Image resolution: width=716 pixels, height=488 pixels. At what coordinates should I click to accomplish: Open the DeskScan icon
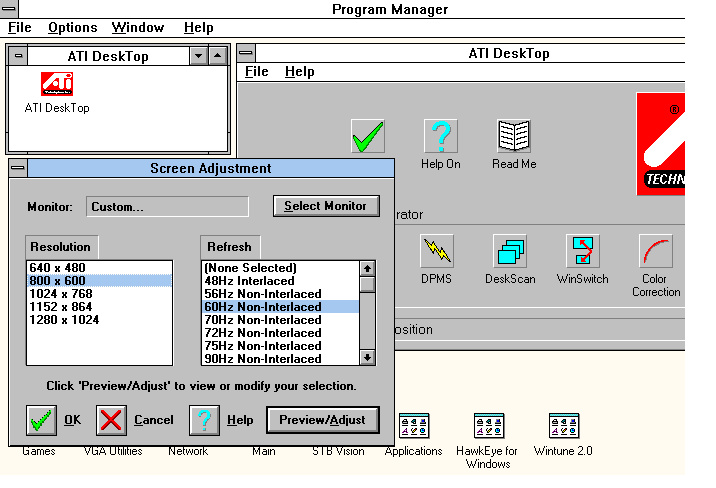pos(510,251)
